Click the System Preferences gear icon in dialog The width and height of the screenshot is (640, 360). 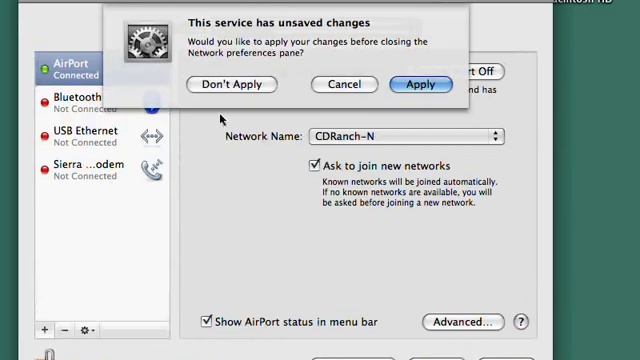click(148, 42)
